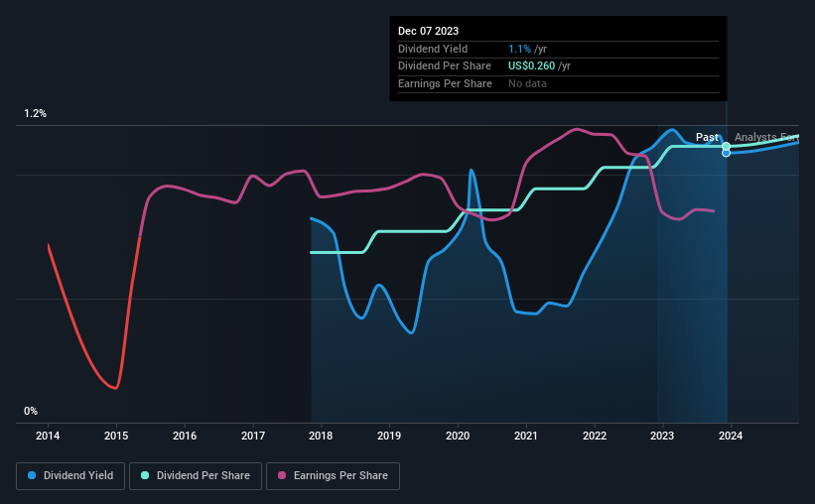Select the teal data point marker at Dec 2023

pyautogui.click(x=726, y=147)
